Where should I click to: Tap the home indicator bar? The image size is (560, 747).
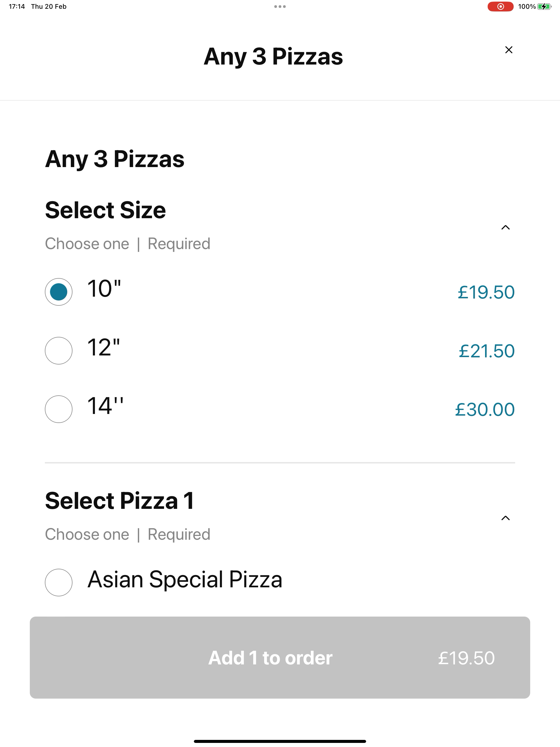click(x=280, y=741)
